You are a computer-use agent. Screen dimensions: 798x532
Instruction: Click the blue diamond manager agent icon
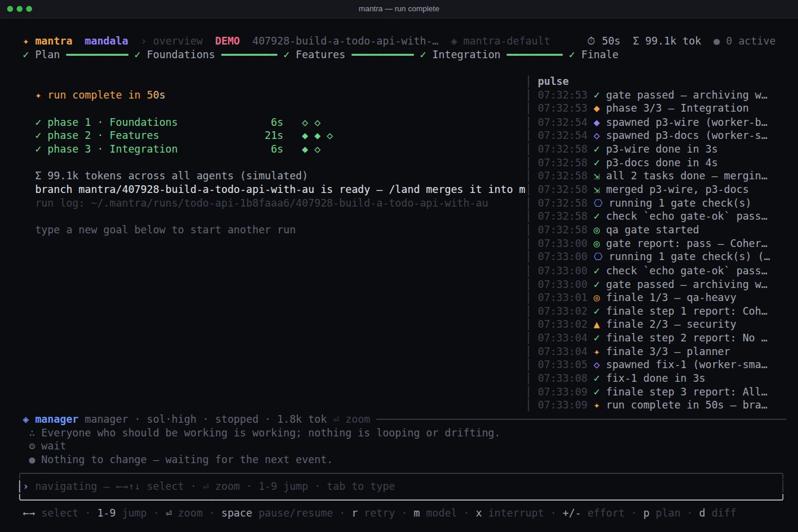(x=26, y=419)
